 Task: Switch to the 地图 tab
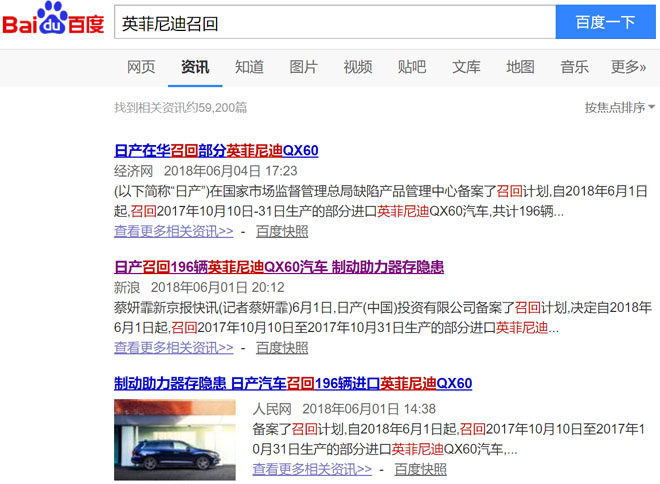520,67
